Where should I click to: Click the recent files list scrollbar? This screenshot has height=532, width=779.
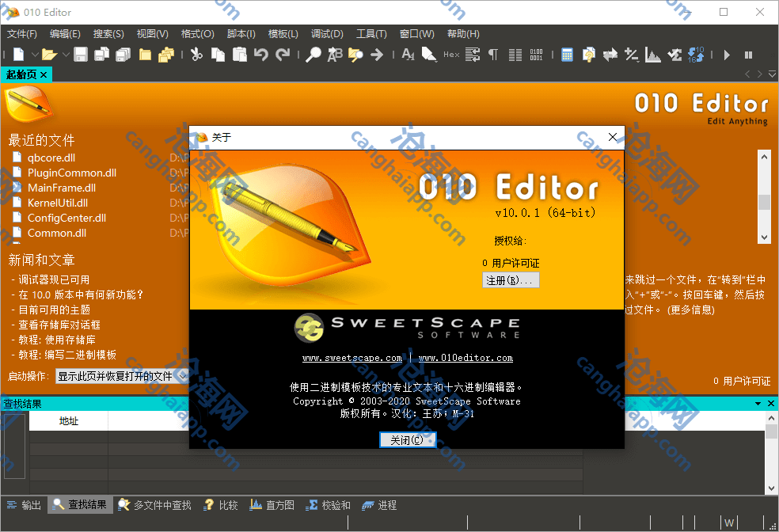(764, 198)
